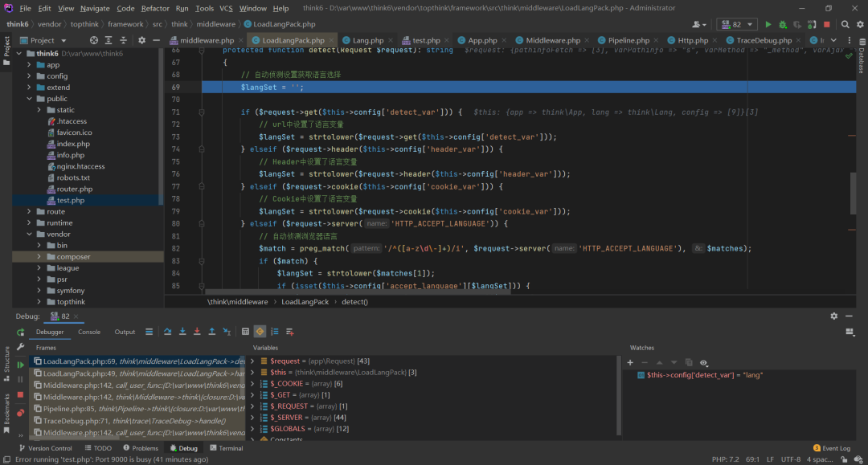Click Show Execution Point icon

149,332
